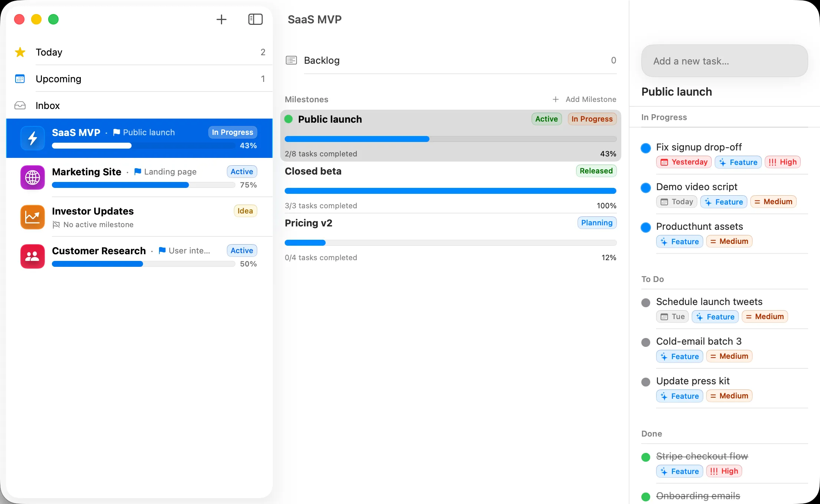
Task: Click the Inbox tray icon
Action: click(x=20, y=106)
